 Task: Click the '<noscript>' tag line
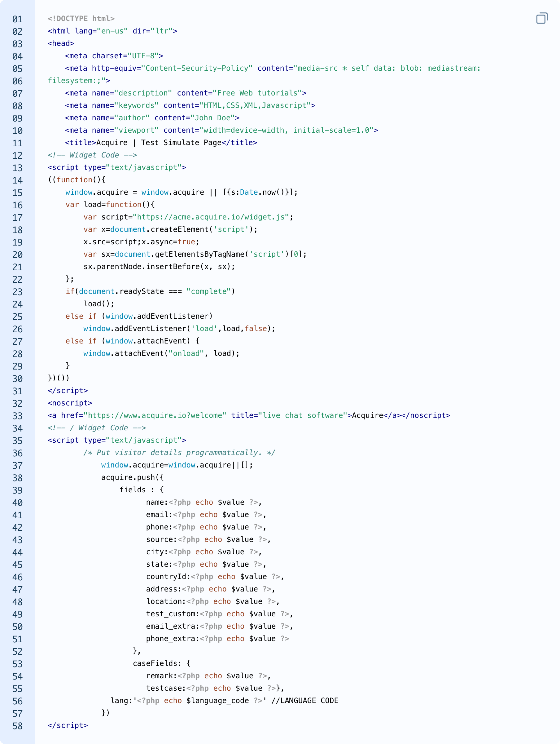coord(70,403)
